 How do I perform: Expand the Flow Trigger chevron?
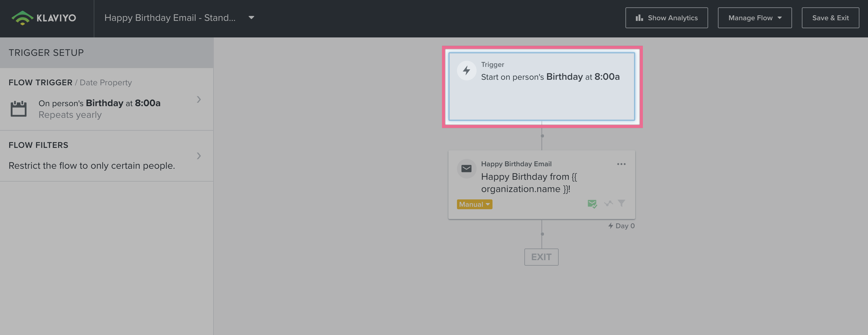[x=199, y=99]
